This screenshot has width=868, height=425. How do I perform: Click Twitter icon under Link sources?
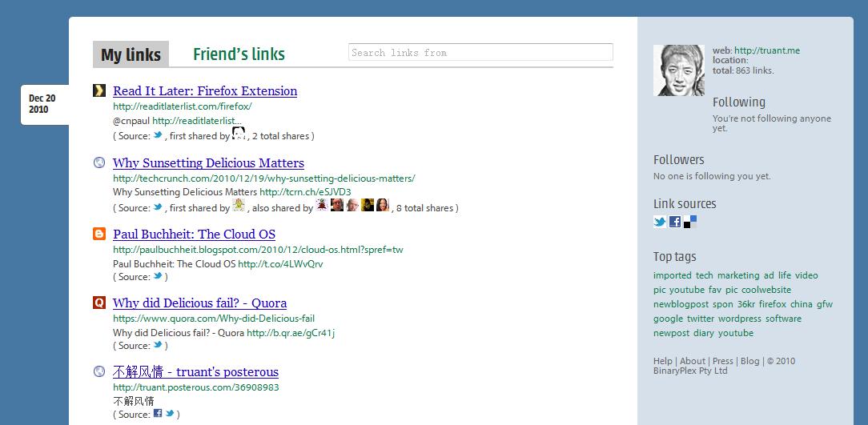pyautogui.click(x=660, y=222)
